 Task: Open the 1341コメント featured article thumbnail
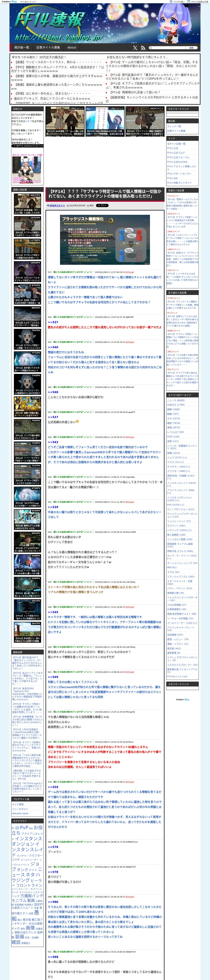(105, 121)
